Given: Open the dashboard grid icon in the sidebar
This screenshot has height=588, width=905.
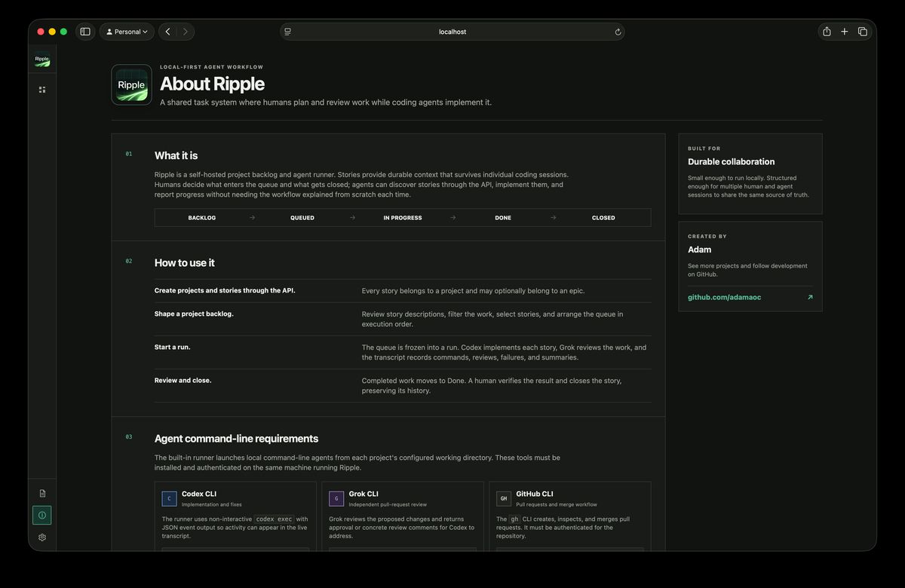Looking at the screenshot, I should click(42, 90).
